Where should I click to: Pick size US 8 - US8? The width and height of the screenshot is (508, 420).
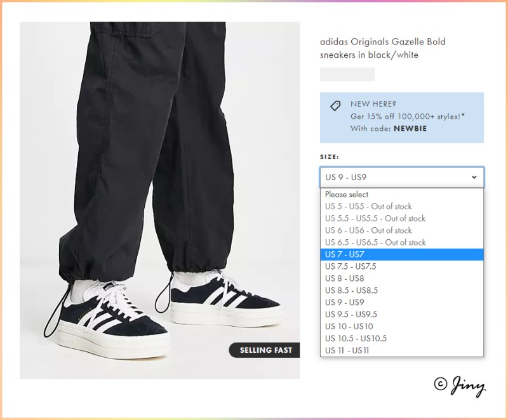coord(402,279)
